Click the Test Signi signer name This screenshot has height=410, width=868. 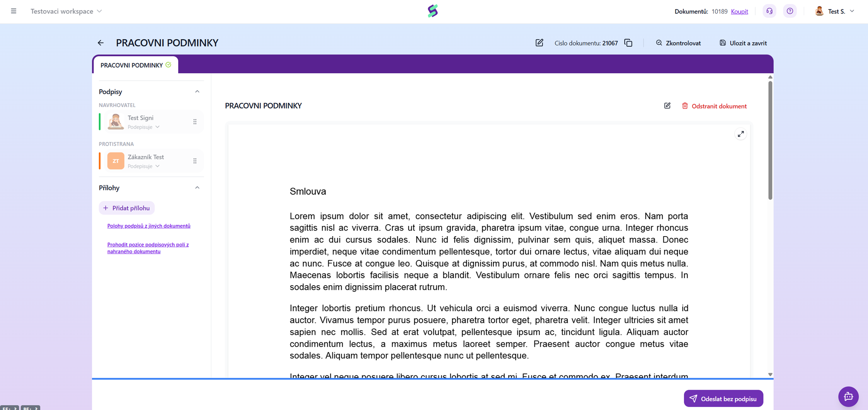141,118
